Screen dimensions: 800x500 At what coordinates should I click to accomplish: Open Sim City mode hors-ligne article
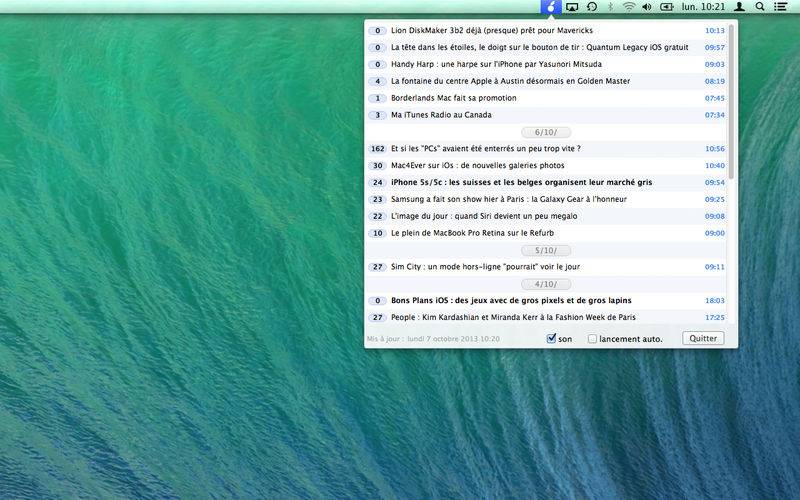[485, 266]
